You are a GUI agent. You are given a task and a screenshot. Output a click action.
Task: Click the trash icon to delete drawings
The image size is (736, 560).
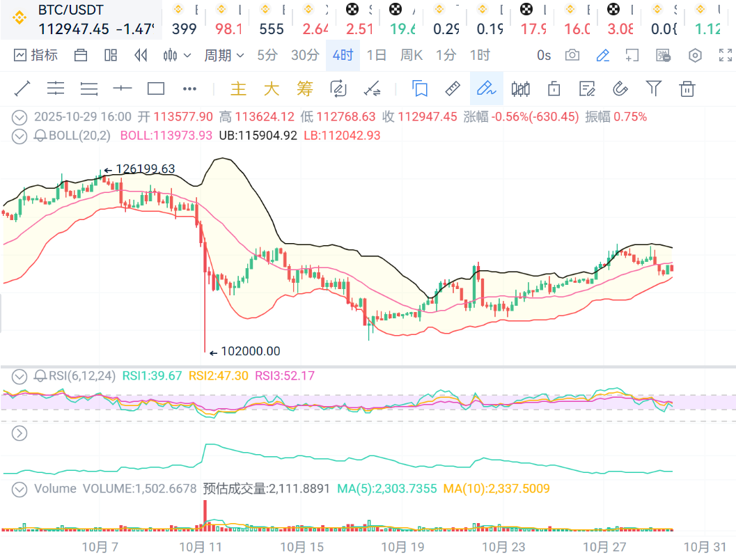687,88
